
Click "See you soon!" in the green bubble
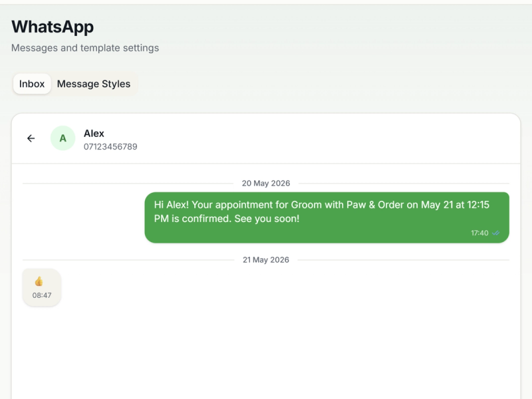coord(267,219)
